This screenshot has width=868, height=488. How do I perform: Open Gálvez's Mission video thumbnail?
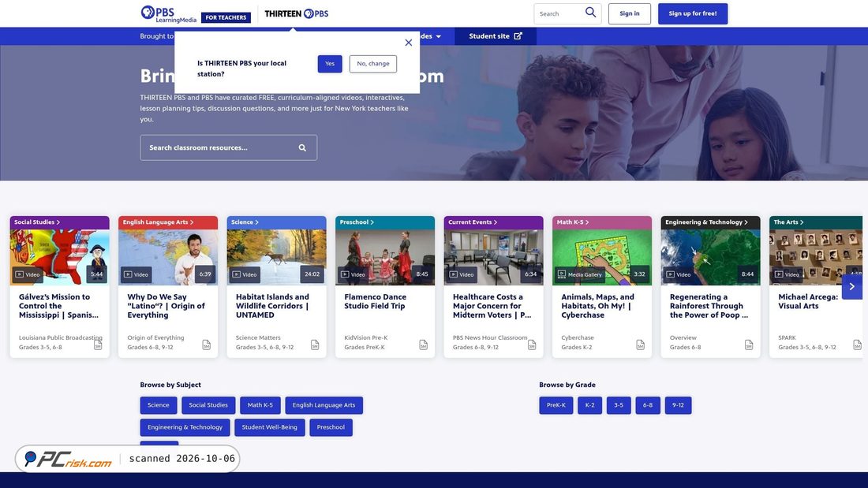click(x=60, y=257)
